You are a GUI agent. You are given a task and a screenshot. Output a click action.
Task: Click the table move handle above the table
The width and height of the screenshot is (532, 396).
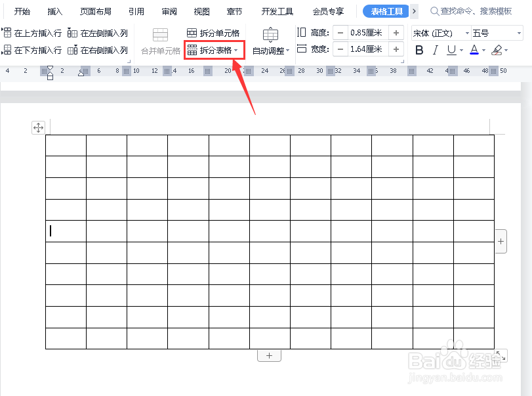tap(39, 127)
